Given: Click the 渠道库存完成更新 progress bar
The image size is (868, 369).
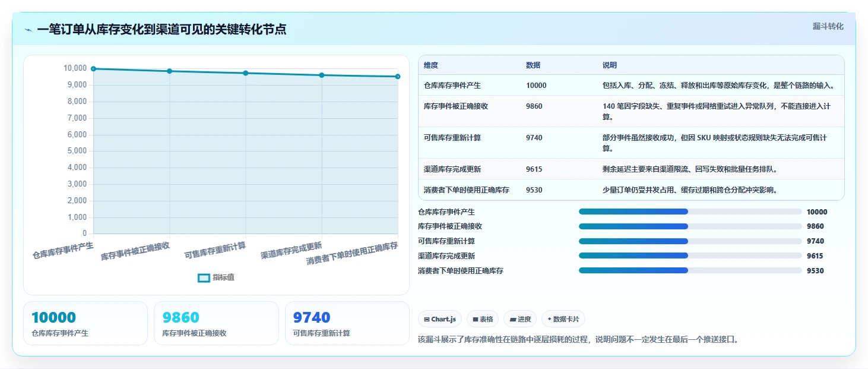Looking at the screenshot, I should pos(690,256).
